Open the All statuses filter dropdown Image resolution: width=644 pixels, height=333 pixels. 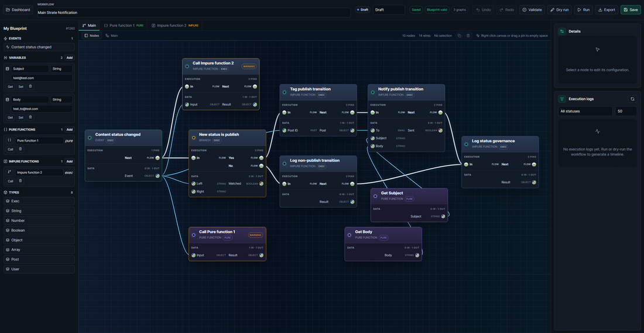click(585, 111)
